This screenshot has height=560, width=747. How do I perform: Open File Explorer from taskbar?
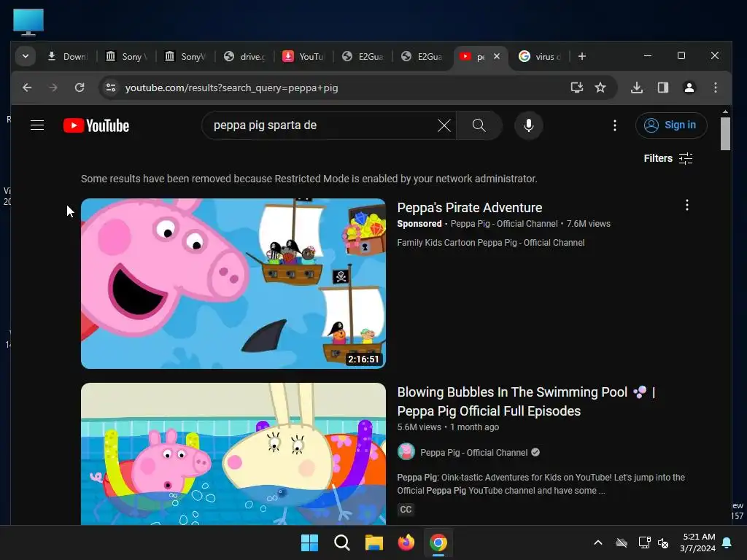(x=374, y=542)
